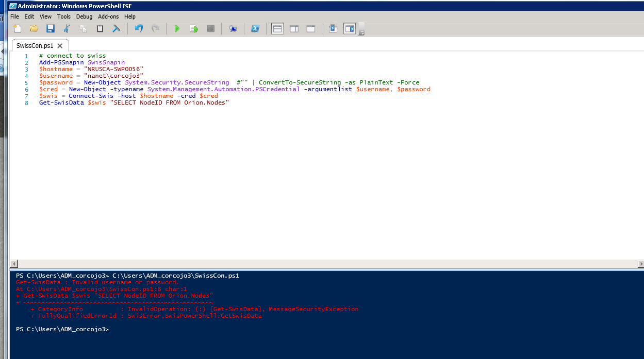
Task: Click the 'At C:\Users\ADM_corcojo3\SwissCon.ps1:8' console line
Action: [x=102, y=289]
